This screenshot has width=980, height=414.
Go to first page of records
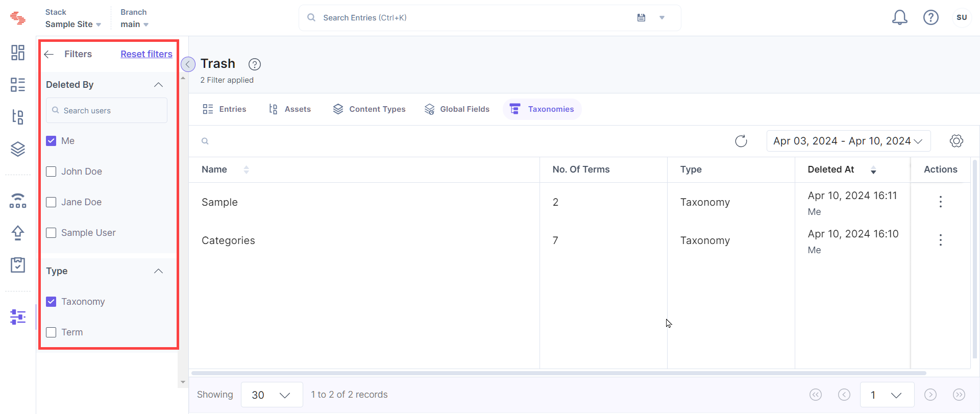(x=816, y=395)
